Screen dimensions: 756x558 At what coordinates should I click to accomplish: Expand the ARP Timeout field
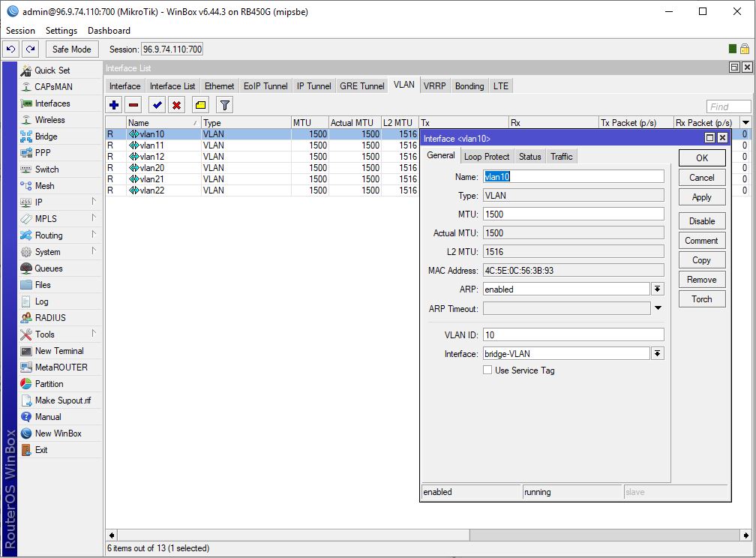[x=658, y=307]
